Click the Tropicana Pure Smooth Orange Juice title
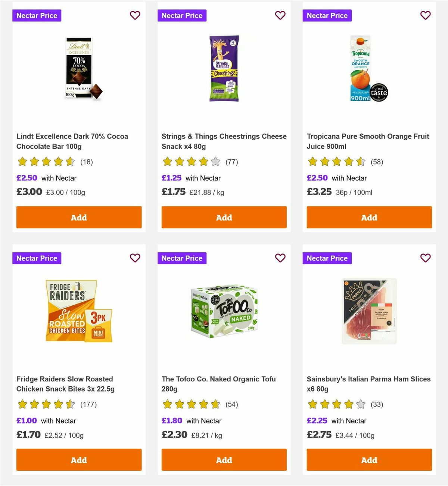Screen dimensions: 448x486 [367, 141]
